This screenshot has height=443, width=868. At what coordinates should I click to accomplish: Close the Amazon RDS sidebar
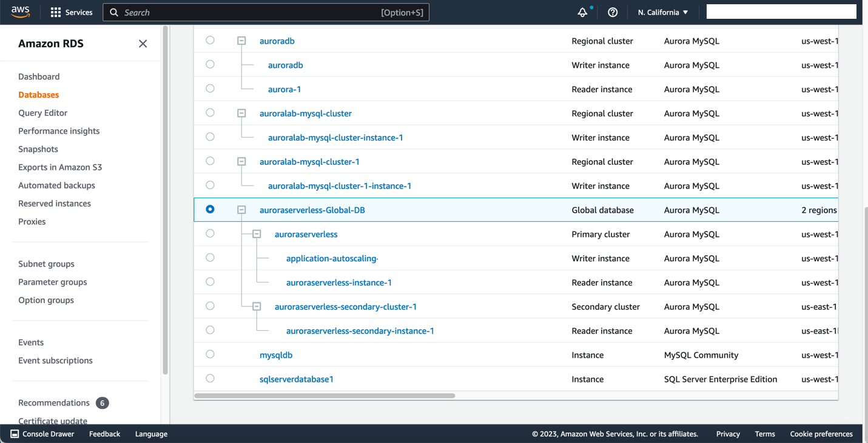click(x=143, y=44)
